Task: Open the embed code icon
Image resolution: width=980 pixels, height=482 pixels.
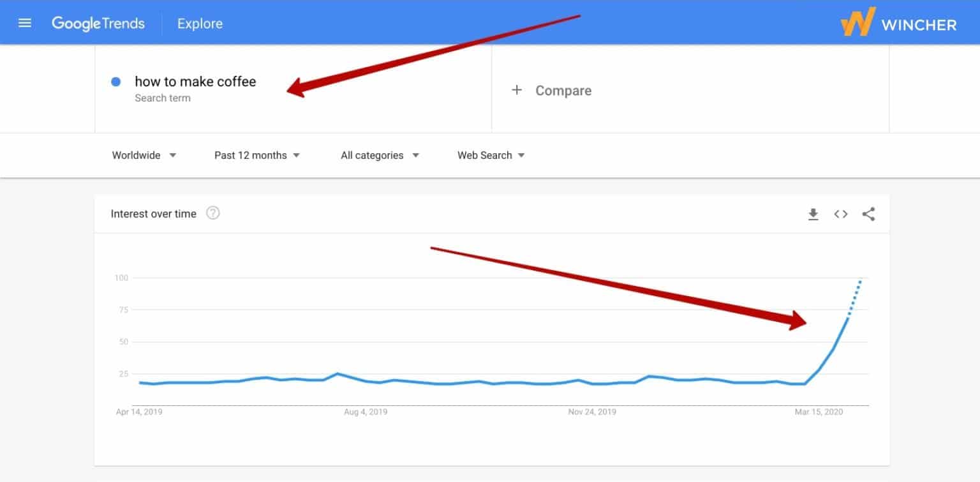Action: [x=841, y=215]
